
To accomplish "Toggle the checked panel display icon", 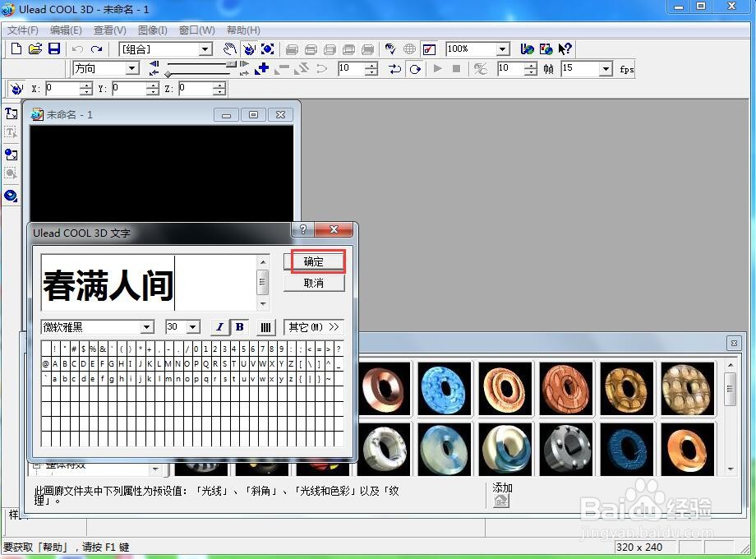I will click(429, 49).
